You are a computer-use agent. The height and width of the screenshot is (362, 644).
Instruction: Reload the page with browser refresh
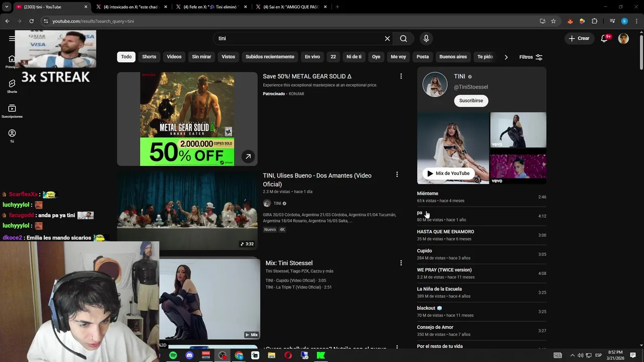click(x=31, y=21)
